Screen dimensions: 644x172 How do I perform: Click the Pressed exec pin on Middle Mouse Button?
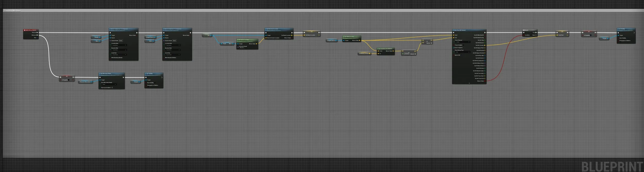tap(37, 32)
